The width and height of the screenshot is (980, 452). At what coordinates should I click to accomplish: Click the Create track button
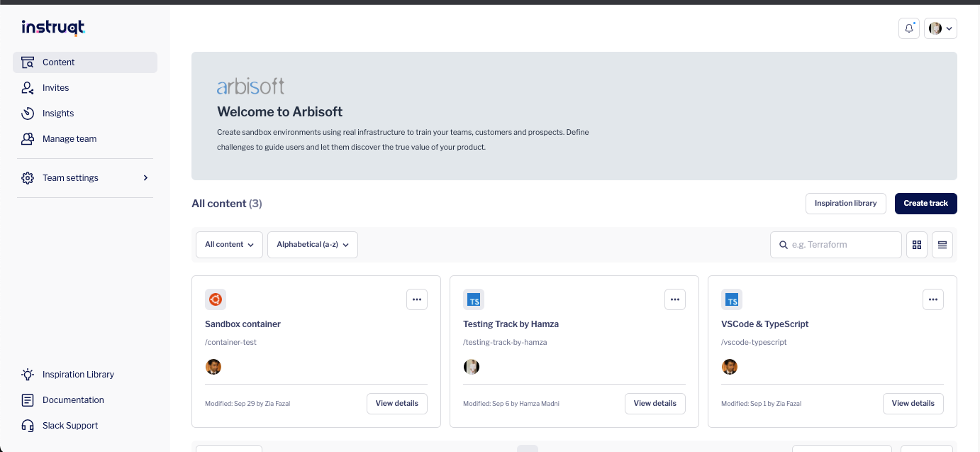coord(925,203)
